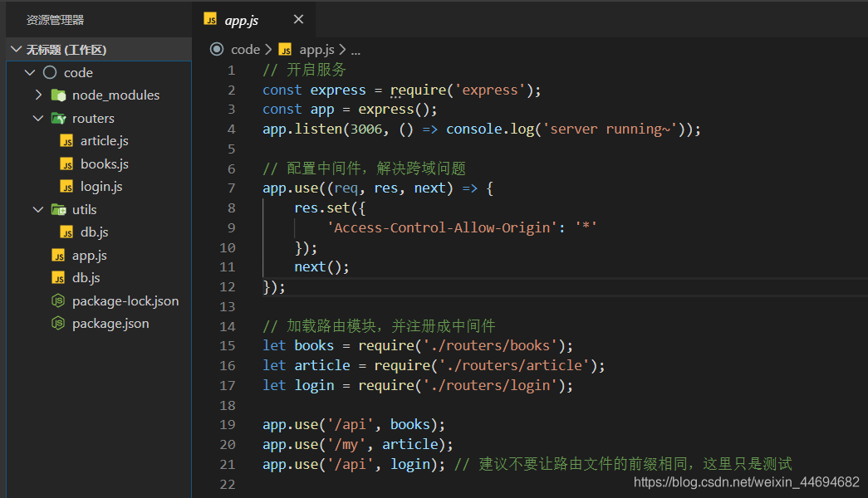Click './routers/books' string on line 15
Viewport: 868px width, 498px height.
click(x=490, y=346)
